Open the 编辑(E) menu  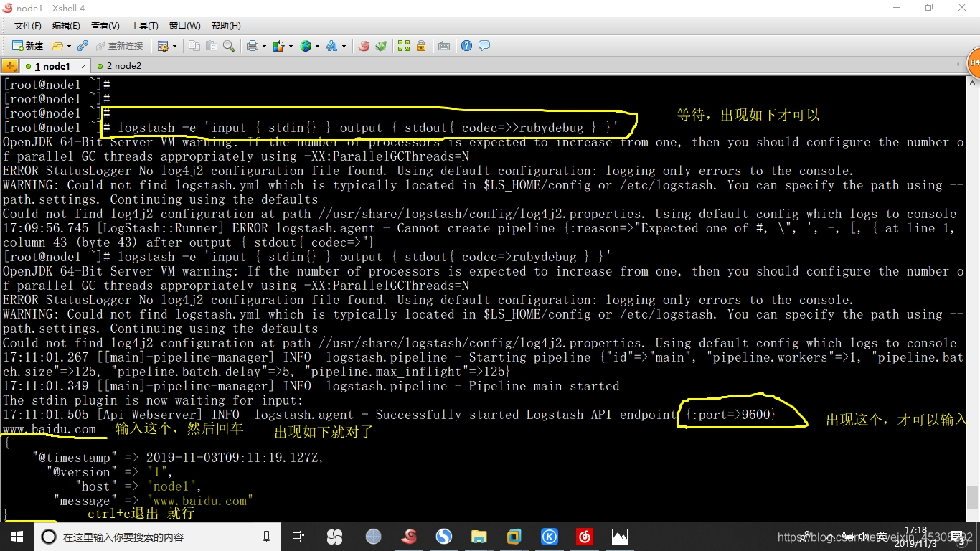tap(66, 26)
